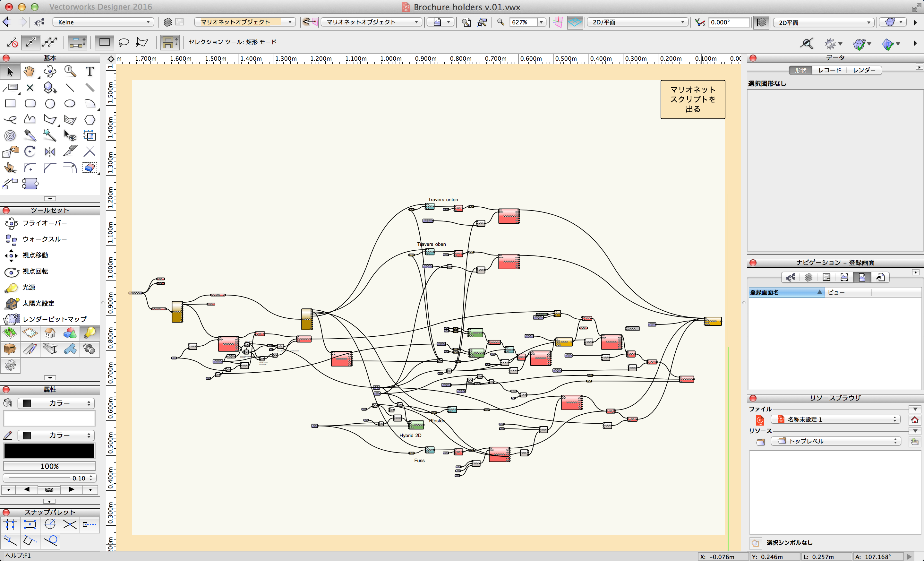Select the Text tool
This screenshot has width=924, height=561.
click(x=90, y=71)
